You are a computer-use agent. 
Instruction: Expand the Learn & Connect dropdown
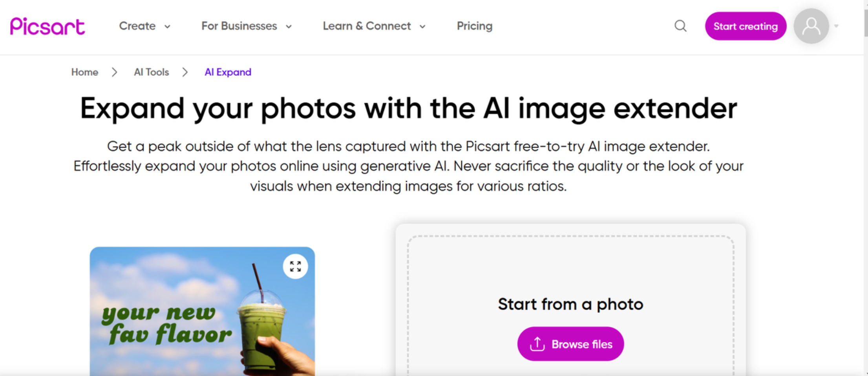click(x=374, y=26)
